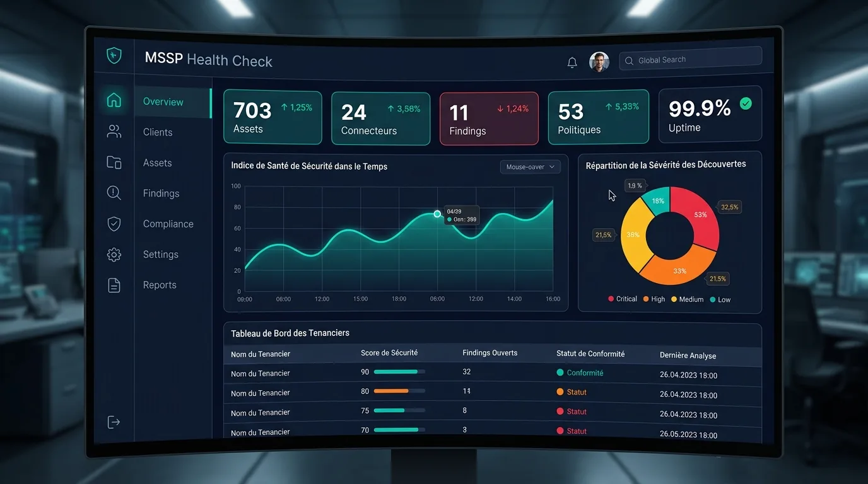The height and width of the screenshot is (484, 868).
Task: Click the search magnifier icon
Action: 629,61
